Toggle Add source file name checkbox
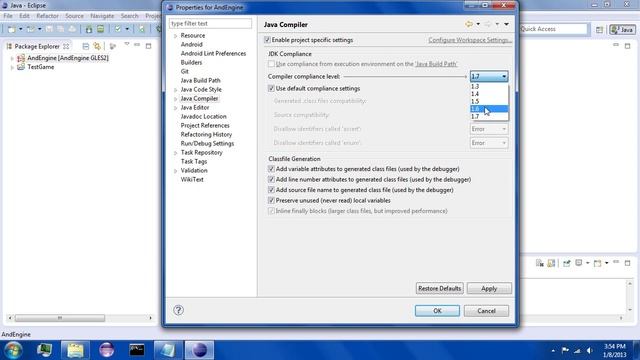Viewport: 640px width, 360px height. [271, 190]
